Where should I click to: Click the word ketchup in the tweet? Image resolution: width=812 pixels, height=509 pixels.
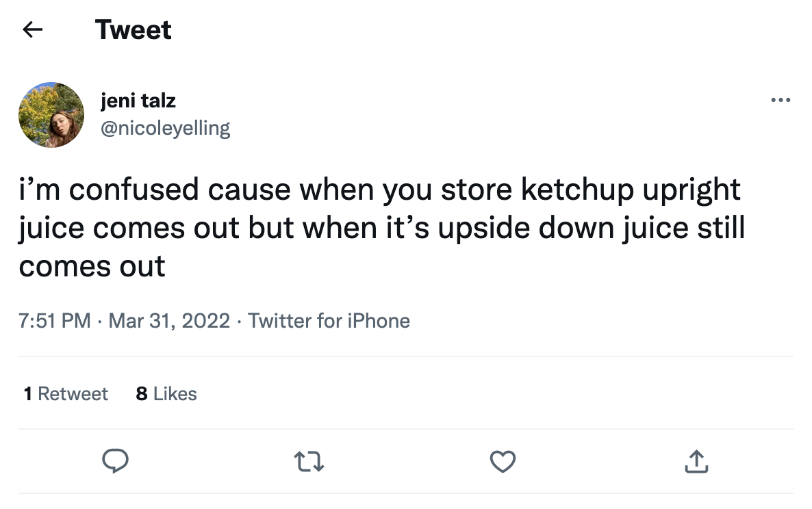tap(577, 190)
